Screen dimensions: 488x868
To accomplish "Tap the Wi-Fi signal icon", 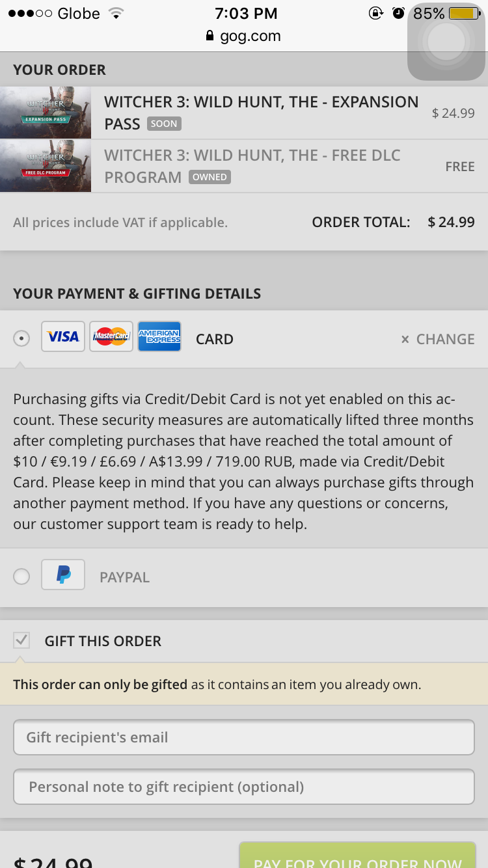I will coord(116,13).
